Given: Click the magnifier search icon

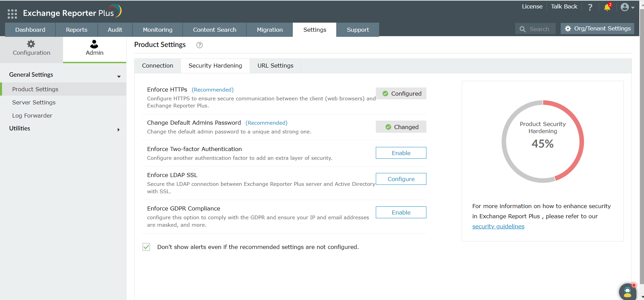Looking at the screenshot, I should pos(523,29).
